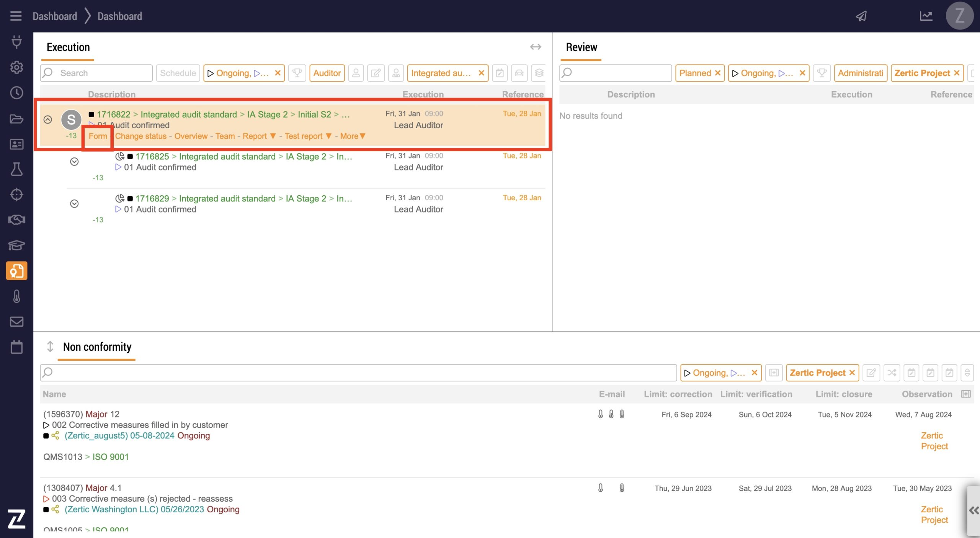Switch to the Non conformity tab
Viewport: 980px width, 538px height.
pos(97,347)
